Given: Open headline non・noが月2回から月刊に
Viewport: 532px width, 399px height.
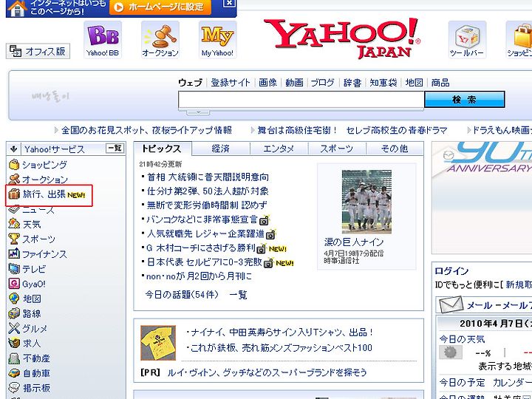Looking at the screenshot, I should pyautogui.click(x=199, y=276).
